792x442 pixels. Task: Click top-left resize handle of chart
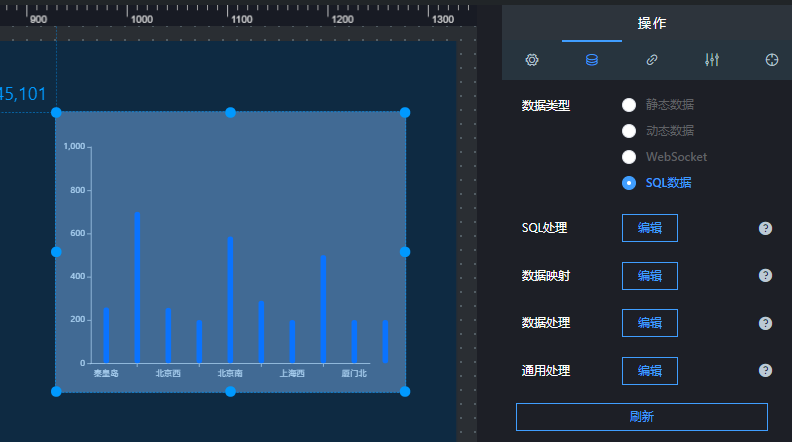pyautogui.click(x=56, y=113)
